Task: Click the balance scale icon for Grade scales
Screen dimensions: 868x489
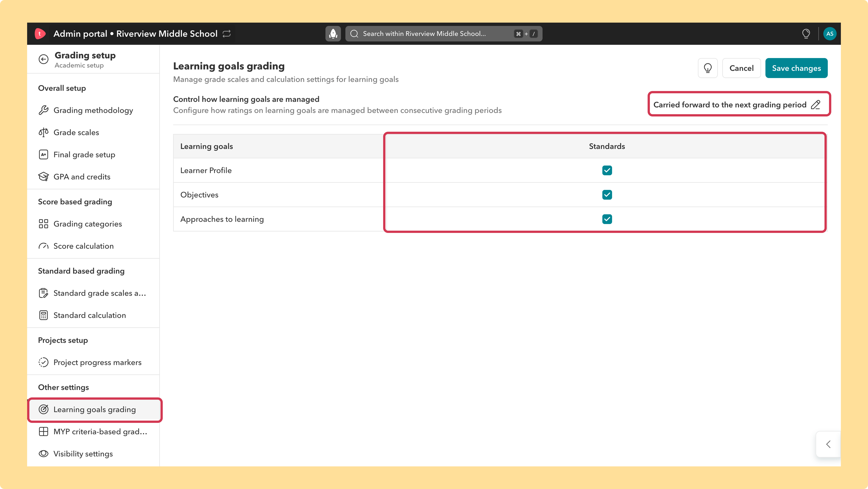Action: pyautogui.click(x=44, y=132)
